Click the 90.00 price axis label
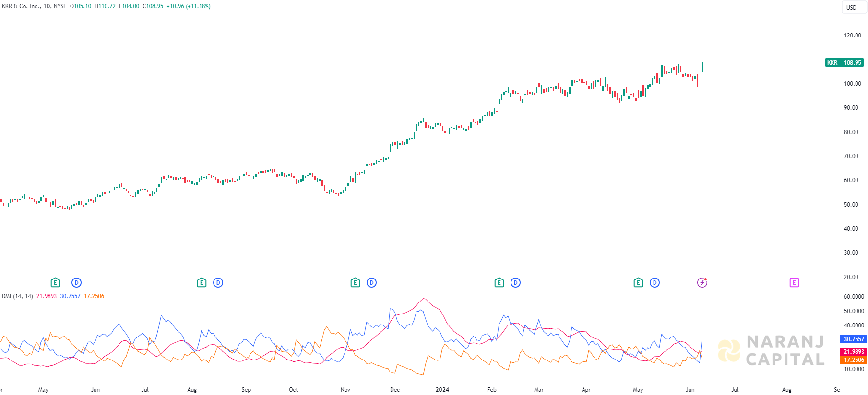This screenshot has height=395, width=868. 851,108
